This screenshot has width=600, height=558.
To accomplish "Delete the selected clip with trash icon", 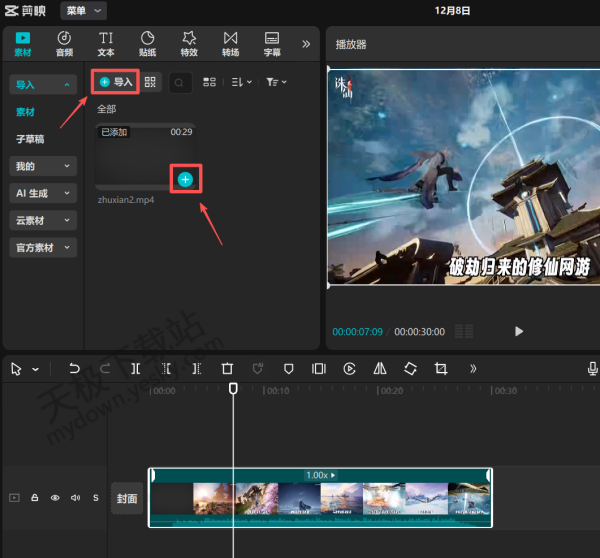I will (227, 369).
